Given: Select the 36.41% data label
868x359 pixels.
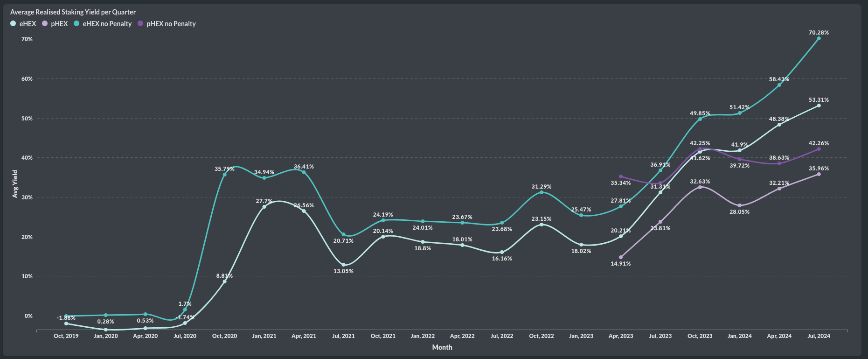Looking at the screenshot, I should pos(304,167).
